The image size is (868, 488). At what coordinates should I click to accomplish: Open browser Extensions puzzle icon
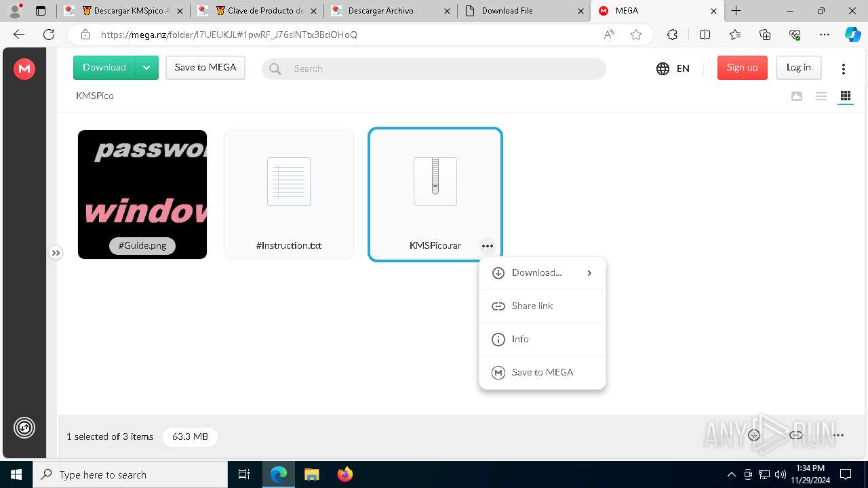[x=672, y=35]
